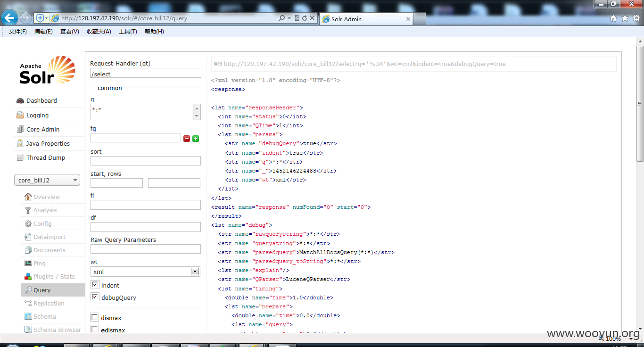
Task: Remove the fq filter row (red minus)
Action: (187, 139)
